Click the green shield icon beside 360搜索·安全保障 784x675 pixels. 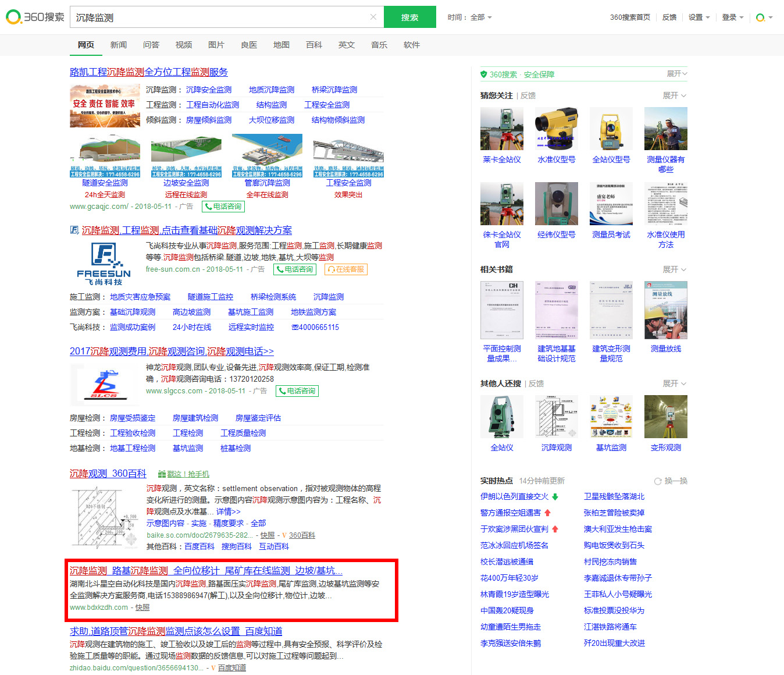pos(483,74)
